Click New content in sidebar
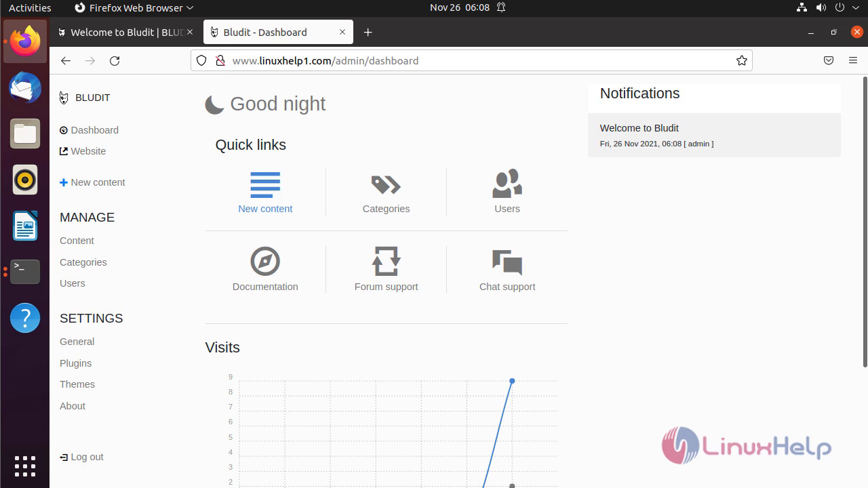The image size is (868, 488). click(92, 182)
